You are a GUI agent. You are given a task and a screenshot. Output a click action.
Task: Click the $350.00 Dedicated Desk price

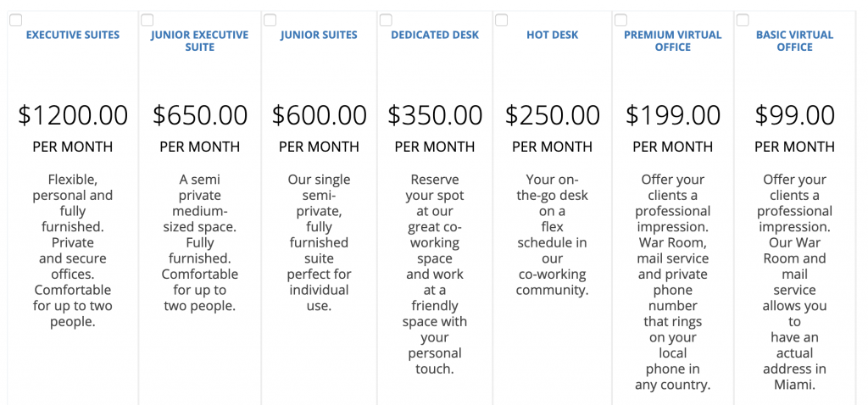coord(435,115)
